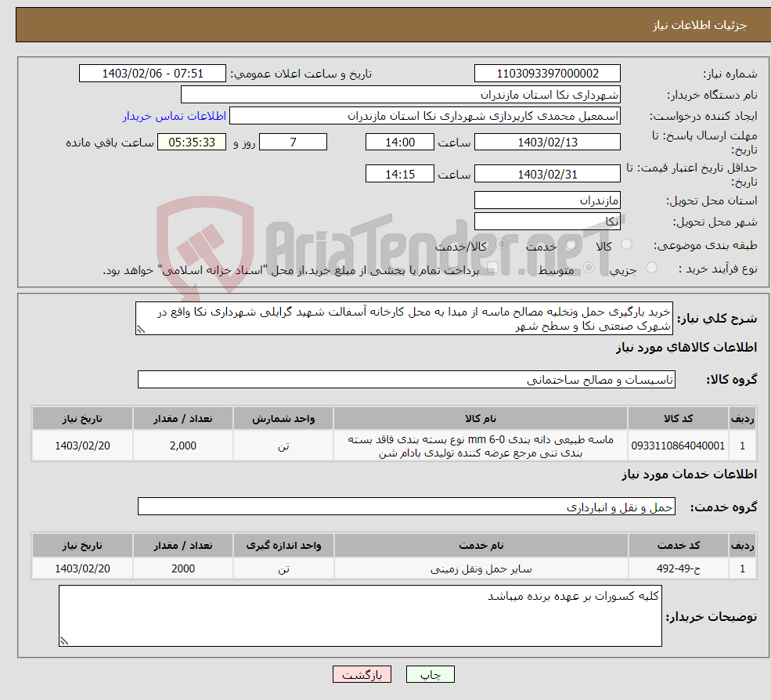Click the page title جزئیات اطلاعات نیاز

700,25
